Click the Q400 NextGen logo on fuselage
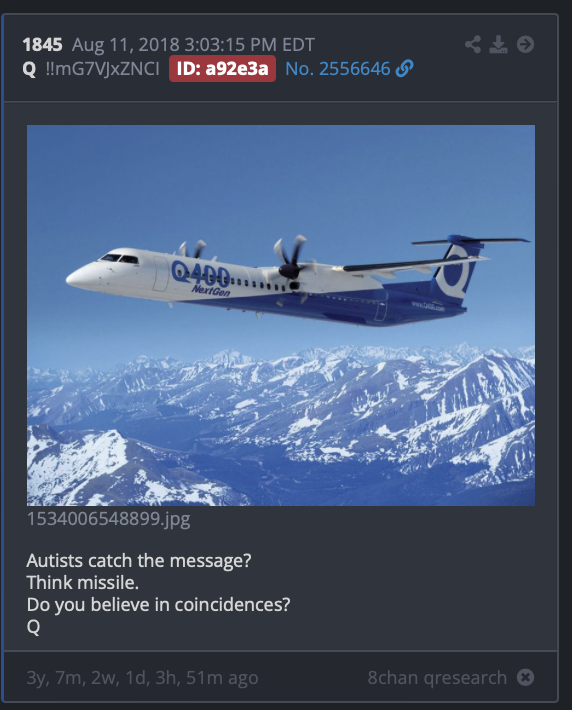Image resolution: width=572 pixels, height=710 pixels. 201,278
